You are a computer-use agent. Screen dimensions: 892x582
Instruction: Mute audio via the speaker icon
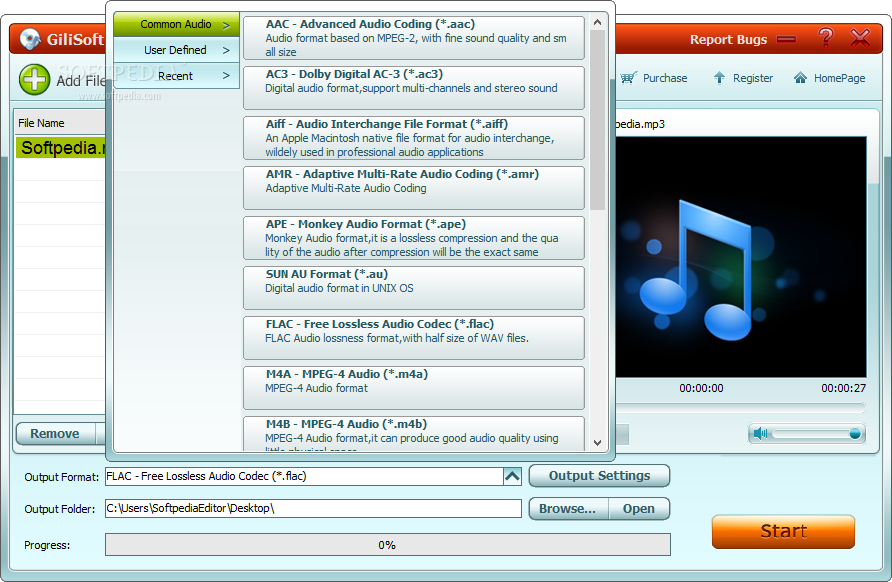760,434
